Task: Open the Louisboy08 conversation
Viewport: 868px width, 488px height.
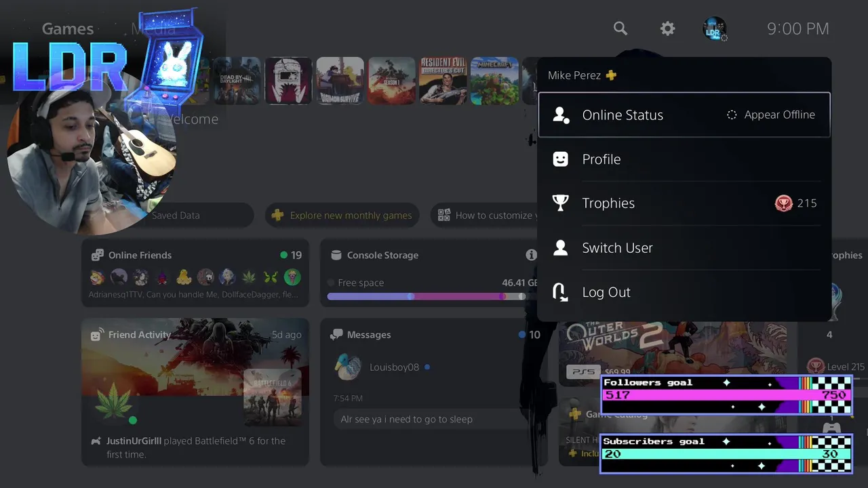Action: click(x=394, y=367)
